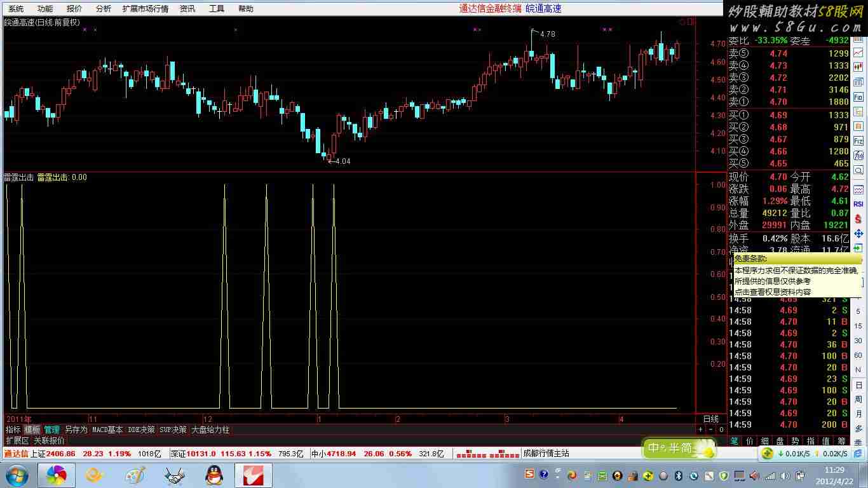
Task: Apply the DDE决策 template
Action: click(142, 430)
